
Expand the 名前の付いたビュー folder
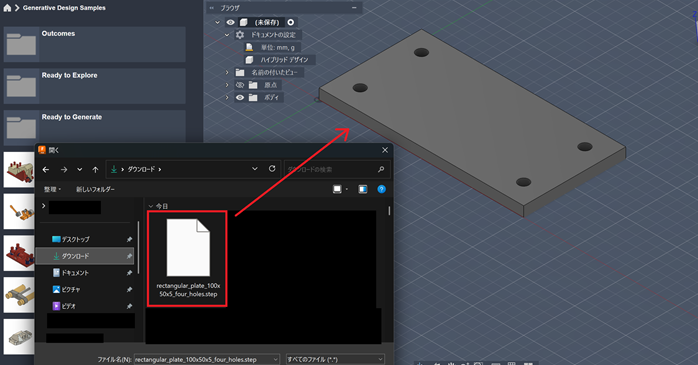coord(227,72)
